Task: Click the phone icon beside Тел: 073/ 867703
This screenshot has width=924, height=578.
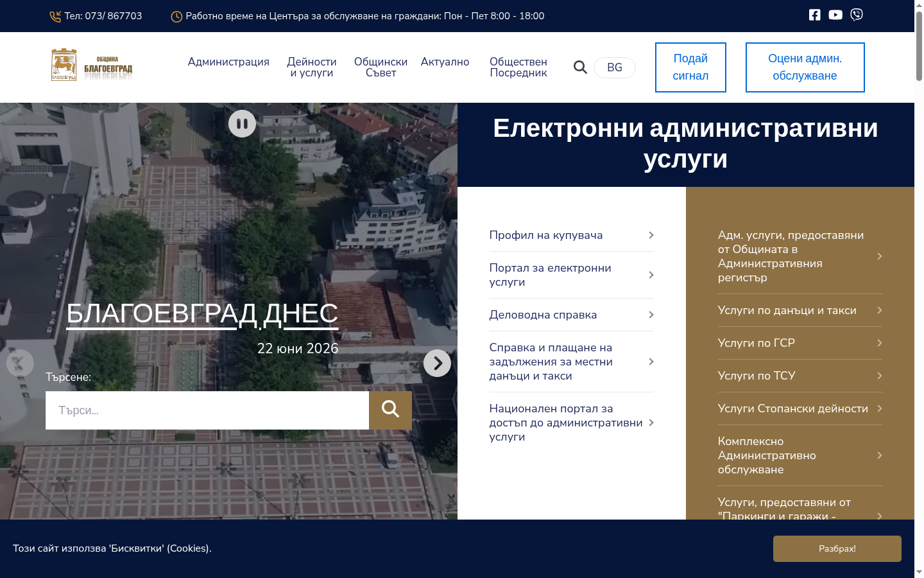Action: coord(55,17)
